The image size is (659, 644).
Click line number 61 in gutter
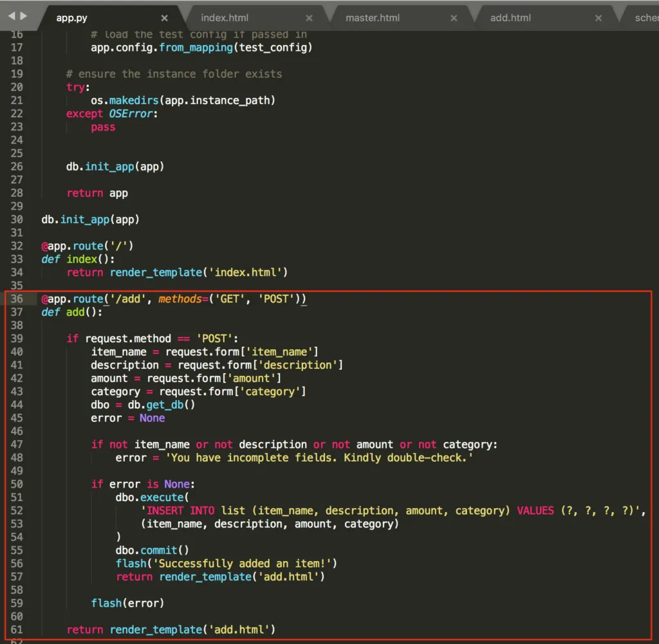click(x=17, y=629)
